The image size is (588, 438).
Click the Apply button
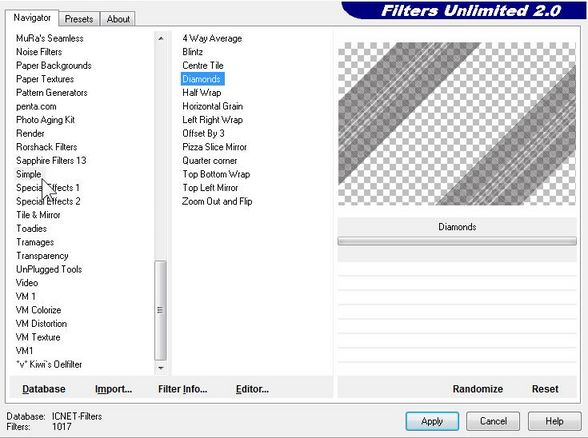click(432, 421)
